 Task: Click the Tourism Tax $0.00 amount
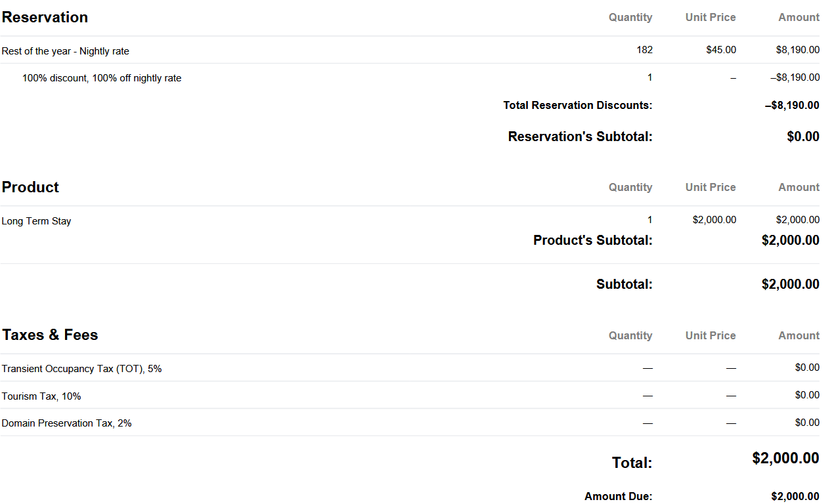click(806, 395)
